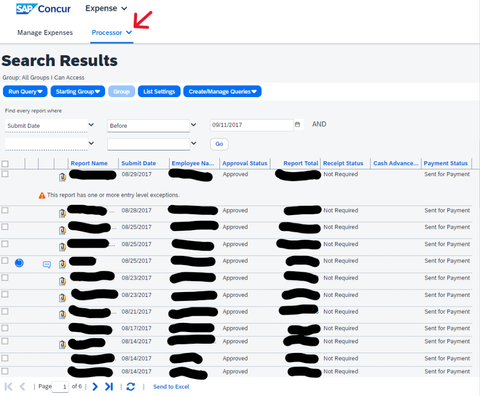Click Not Required in 08/28/2017 row
The height and width of the screenshot is (396, 480).
click(x=341, y=210)
